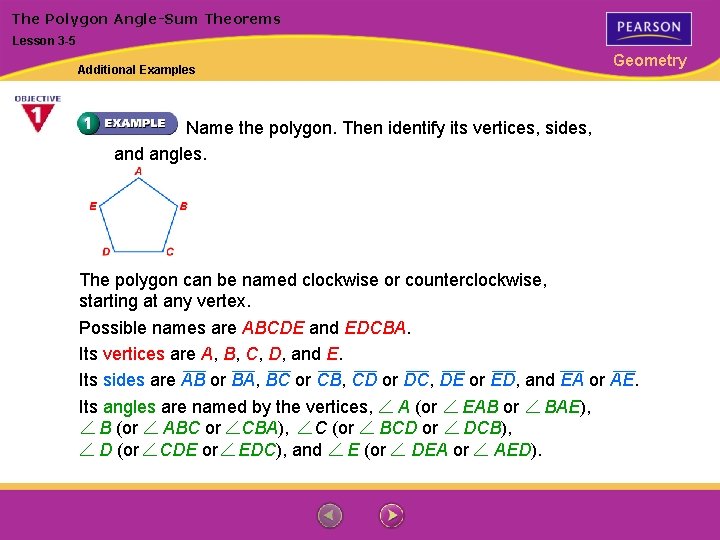The image size is (720, 540).
Task: Click the green word 'angles'
Action: tap(129, 407)
